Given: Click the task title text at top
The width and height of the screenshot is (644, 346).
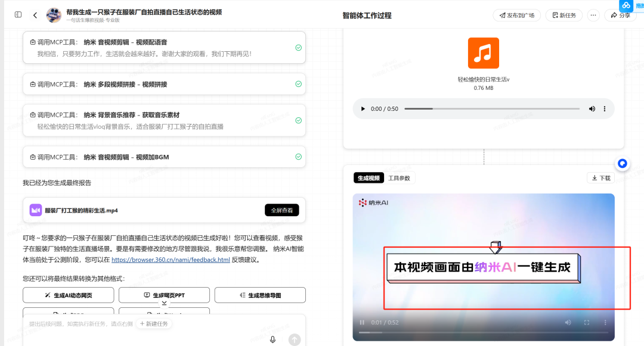Looking at the screenshot, I should [144, 12].
